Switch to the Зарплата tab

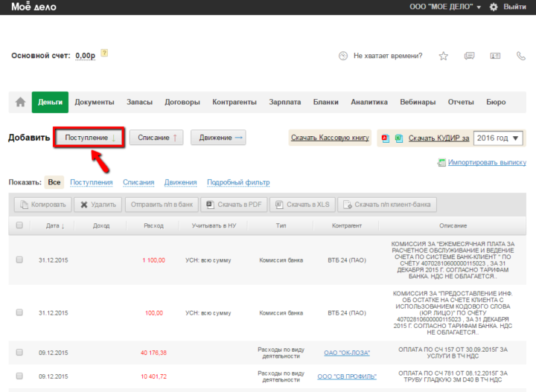284,102
